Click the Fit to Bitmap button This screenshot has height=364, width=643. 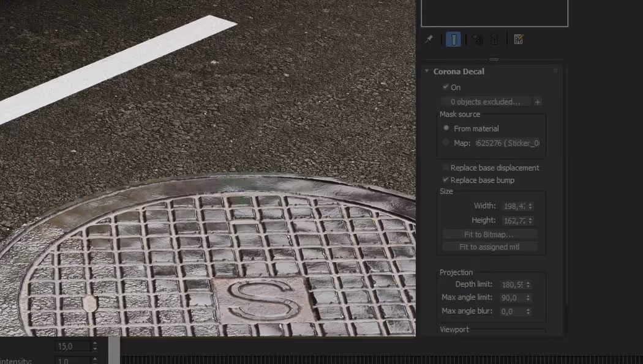[488, 234]
